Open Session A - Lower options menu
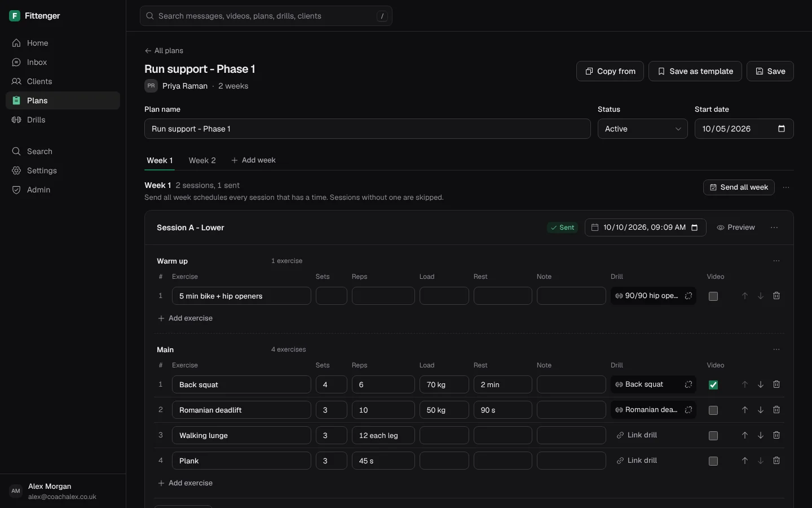 [774, 227]
